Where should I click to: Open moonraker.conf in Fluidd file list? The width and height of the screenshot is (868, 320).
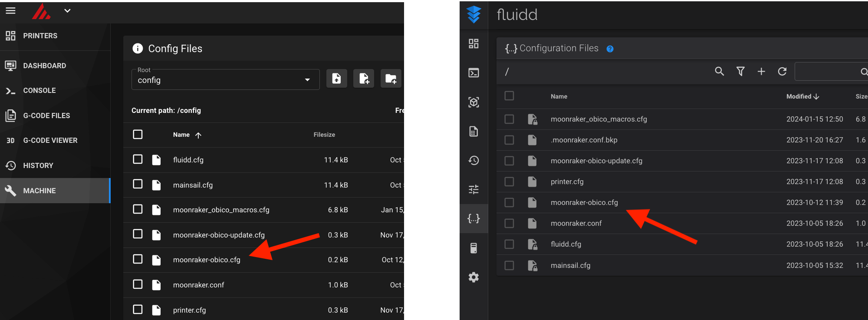[x=576, y=223]
